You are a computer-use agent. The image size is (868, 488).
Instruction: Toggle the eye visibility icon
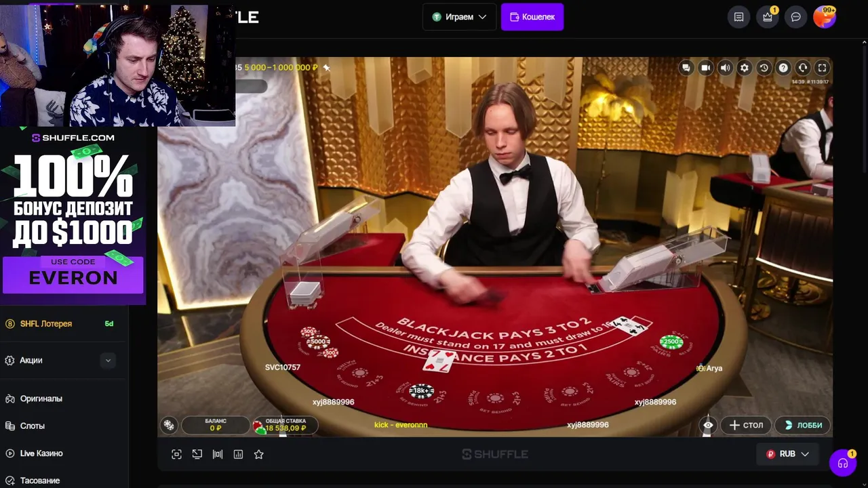coord(708,425)
